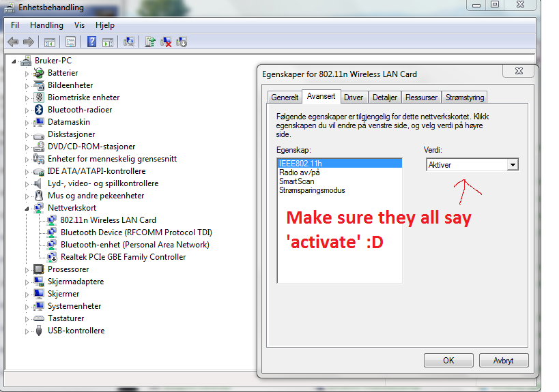Click the Avansert tab
Viewport: 559px width, 392px height.
coord(321,97)
